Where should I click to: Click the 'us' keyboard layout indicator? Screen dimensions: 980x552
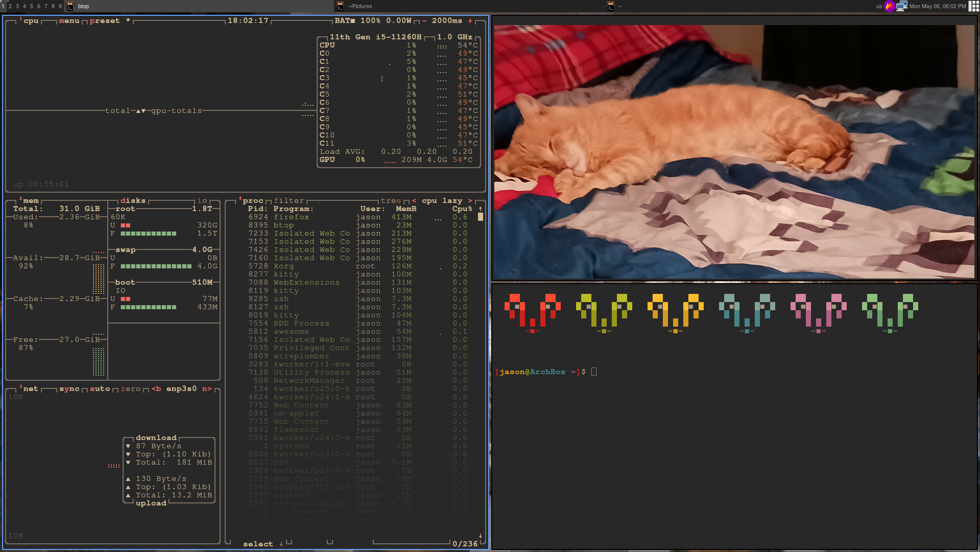tap(879, 6)
